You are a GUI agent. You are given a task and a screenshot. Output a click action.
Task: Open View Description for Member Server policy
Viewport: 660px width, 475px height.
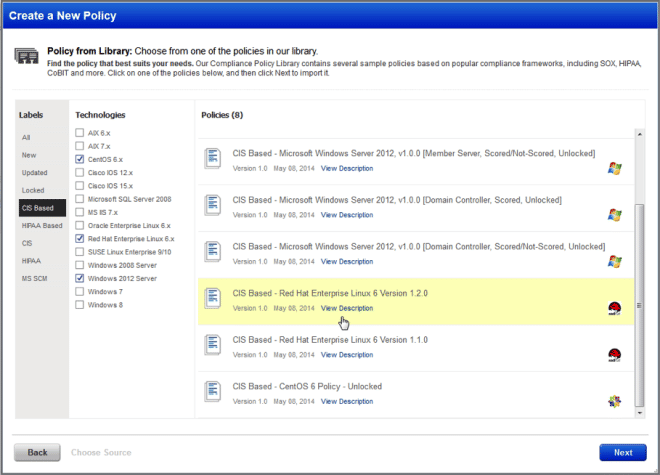(347, 168)
